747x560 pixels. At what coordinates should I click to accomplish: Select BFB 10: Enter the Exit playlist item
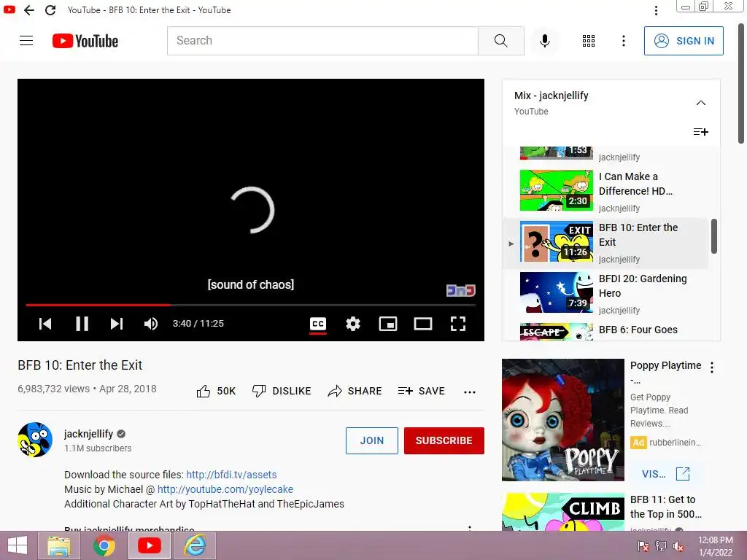[605, 244]
